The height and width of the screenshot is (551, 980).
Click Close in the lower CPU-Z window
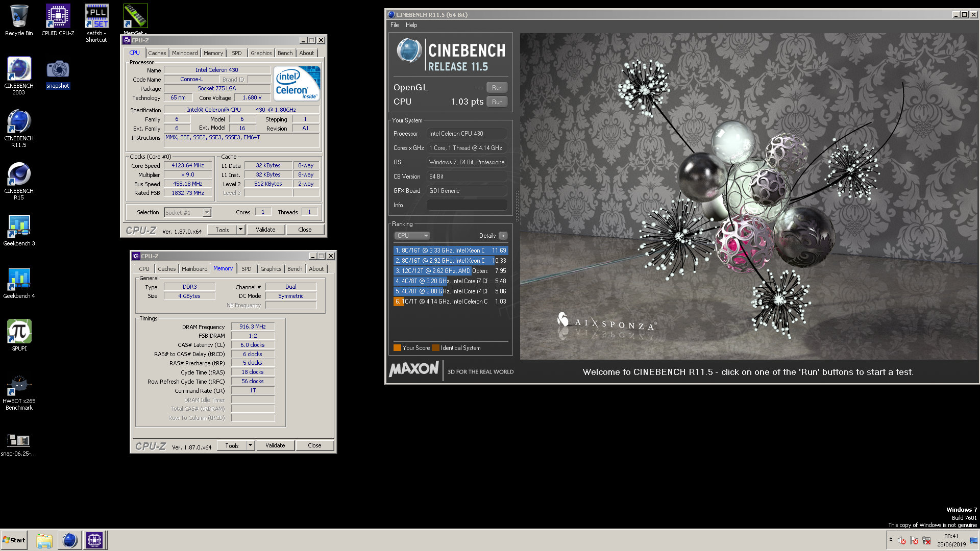(314, 445)
